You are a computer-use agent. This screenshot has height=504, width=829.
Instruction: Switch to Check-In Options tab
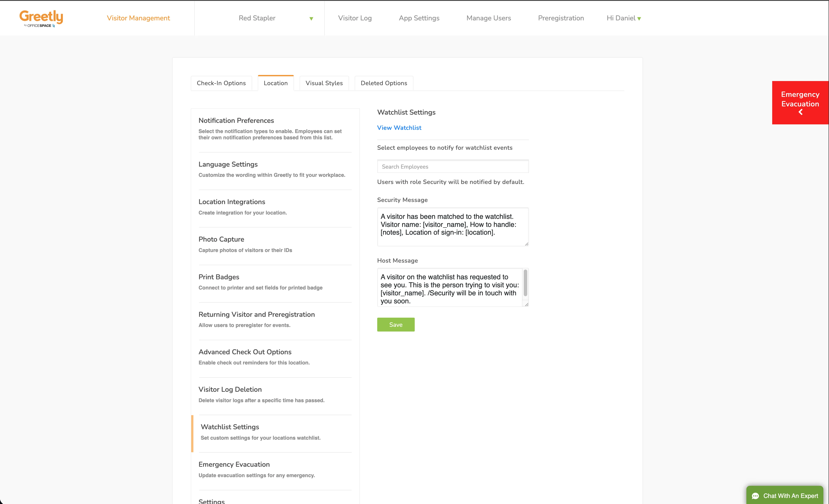coord(221,83)
